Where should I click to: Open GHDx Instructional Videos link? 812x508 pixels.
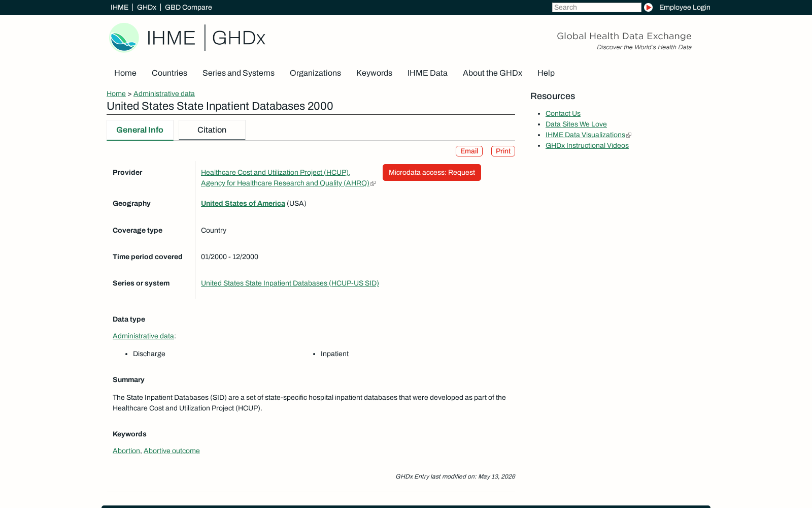pos(587,145)
